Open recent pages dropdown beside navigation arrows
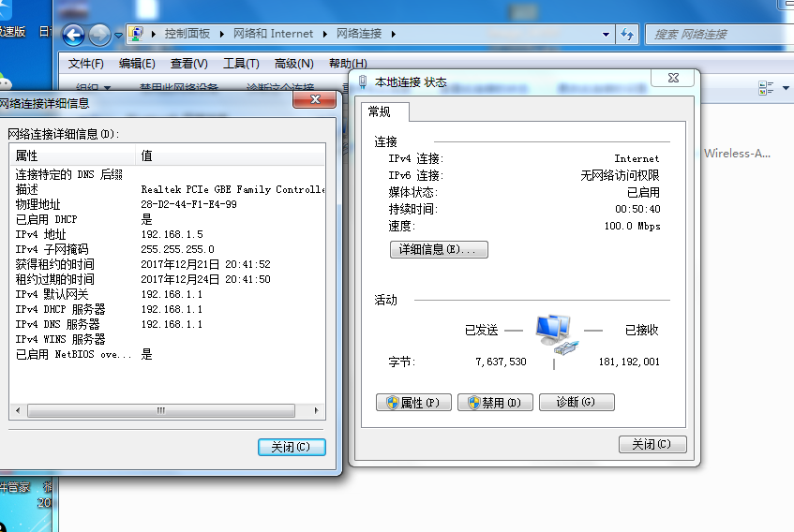794x532 pixels. (x=118, y=36)
